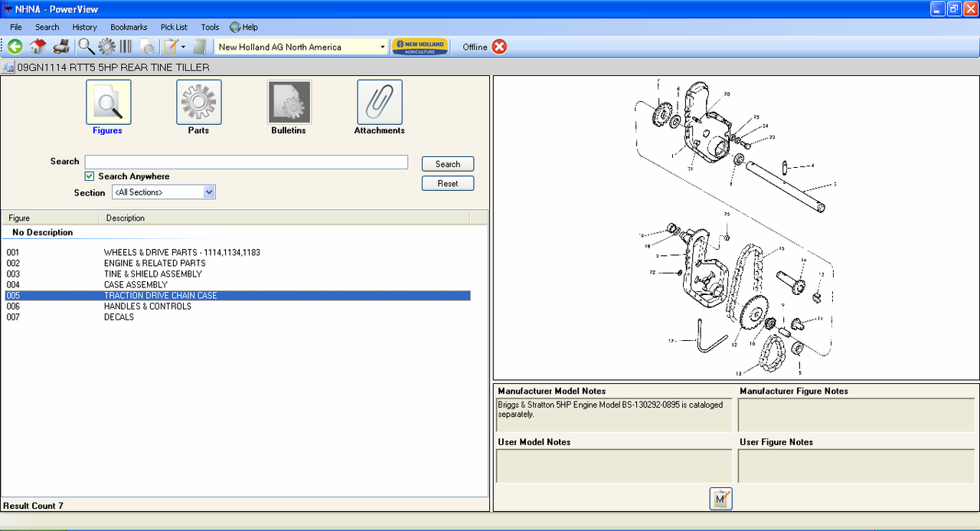This screenshot has height=531, width=980.
Task: Select the Figures view icon
Action: pos(108,102)
